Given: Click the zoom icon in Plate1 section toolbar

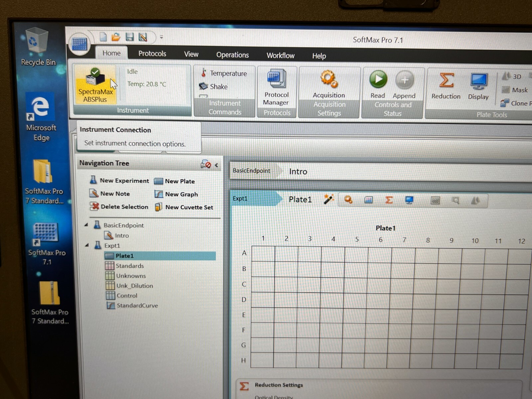Looking at the screenshot, I should point(456,200).
